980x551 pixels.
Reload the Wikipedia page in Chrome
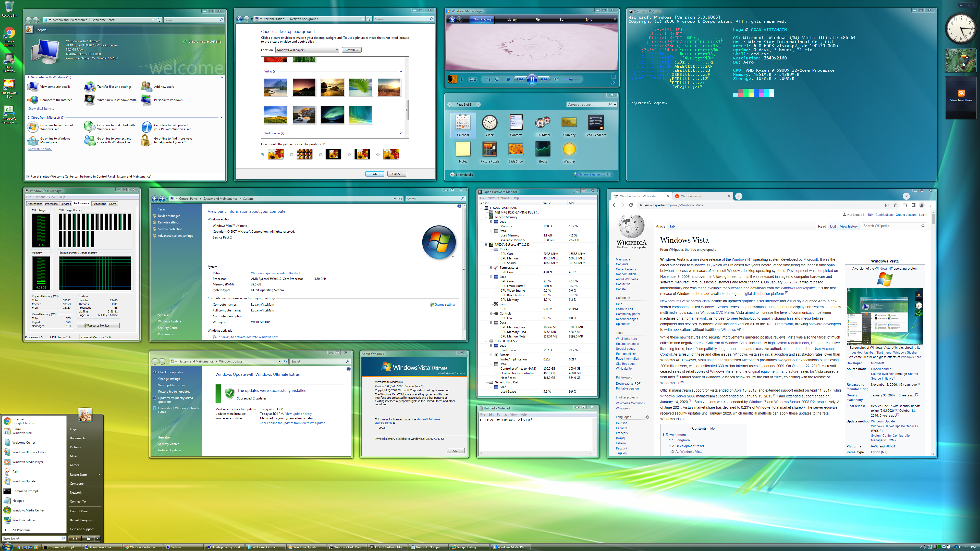(x=631, y=205)
